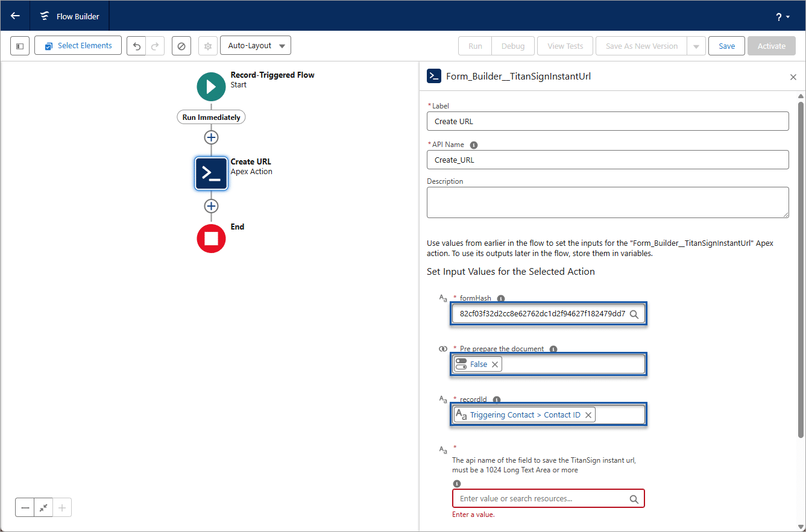The width and height of the screenshot is (806, 532).
Task: Save the flow
Action: point(726,45)
